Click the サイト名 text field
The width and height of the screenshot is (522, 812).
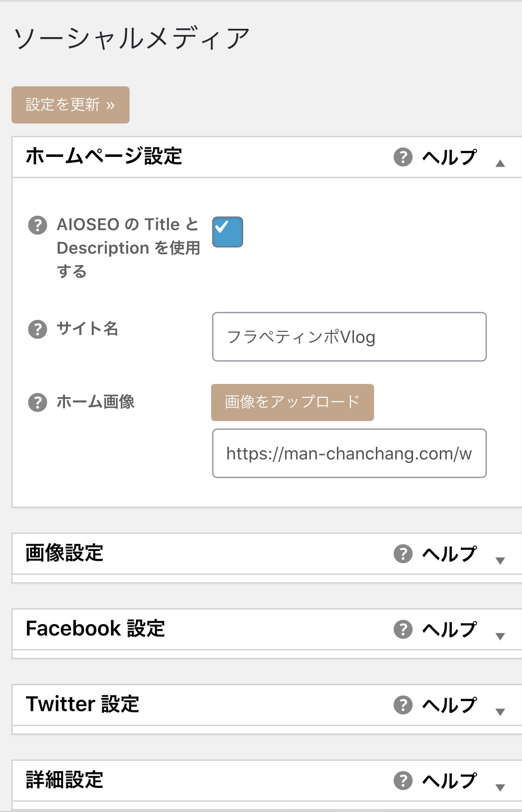349,337
